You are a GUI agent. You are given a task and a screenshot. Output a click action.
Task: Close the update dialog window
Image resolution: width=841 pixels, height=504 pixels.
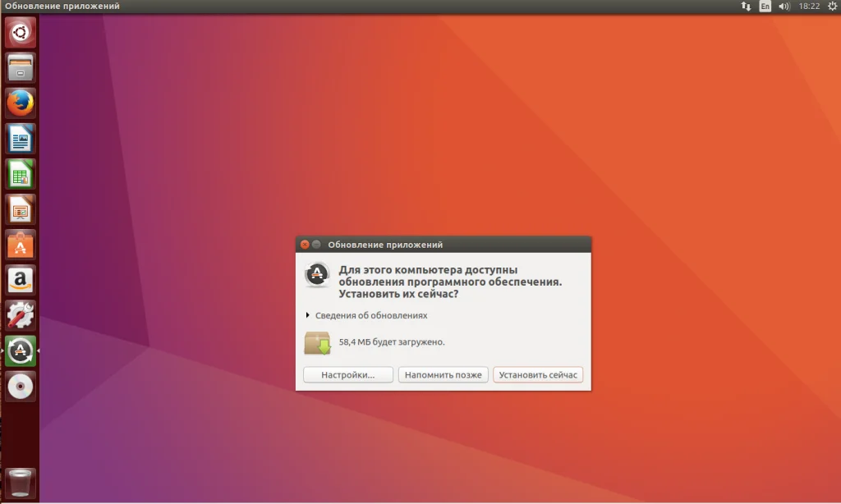tap(305, 245)
